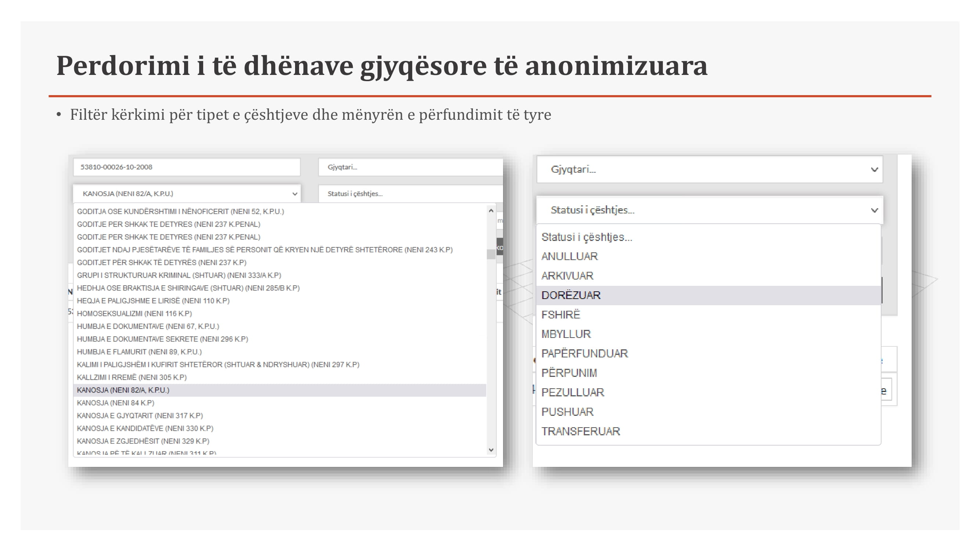Select TRANSFERUAR status option
The image size is (980, 551).
[581, 431]
